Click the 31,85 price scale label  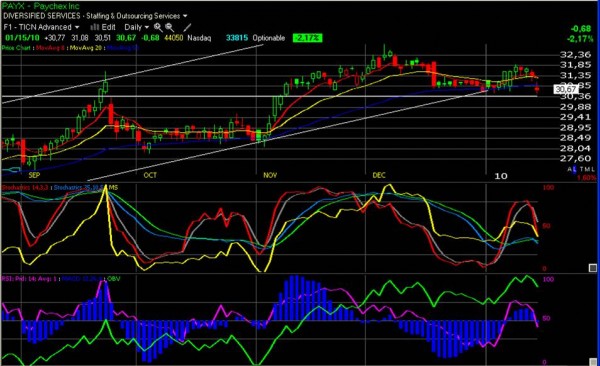[x=575, y=65]
